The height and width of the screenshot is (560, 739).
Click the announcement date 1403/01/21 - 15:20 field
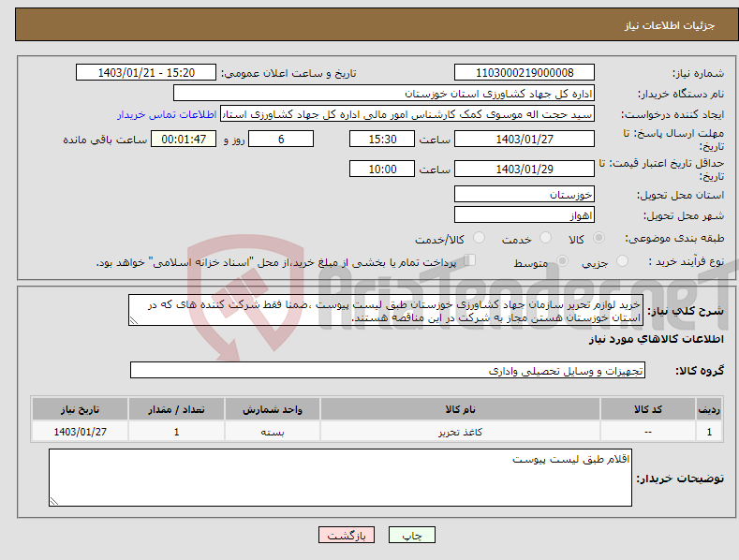pyautogui.click(x=146, y=73)
